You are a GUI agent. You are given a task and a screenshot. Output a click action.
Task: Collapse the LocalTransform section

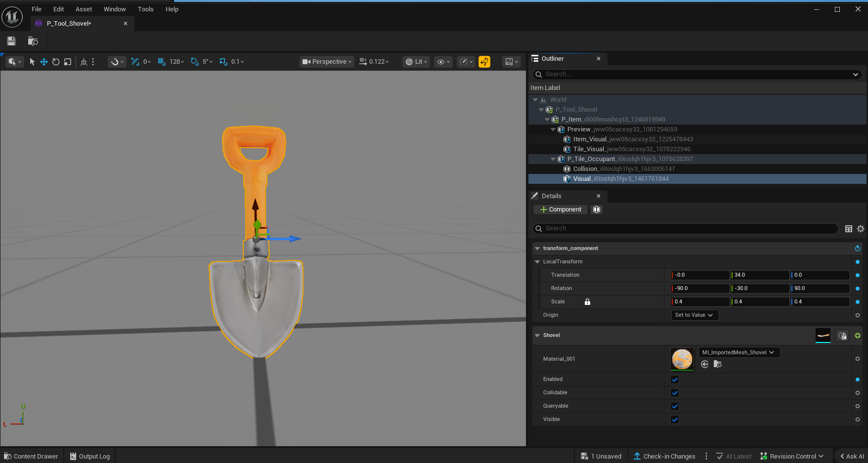(537, 262)
